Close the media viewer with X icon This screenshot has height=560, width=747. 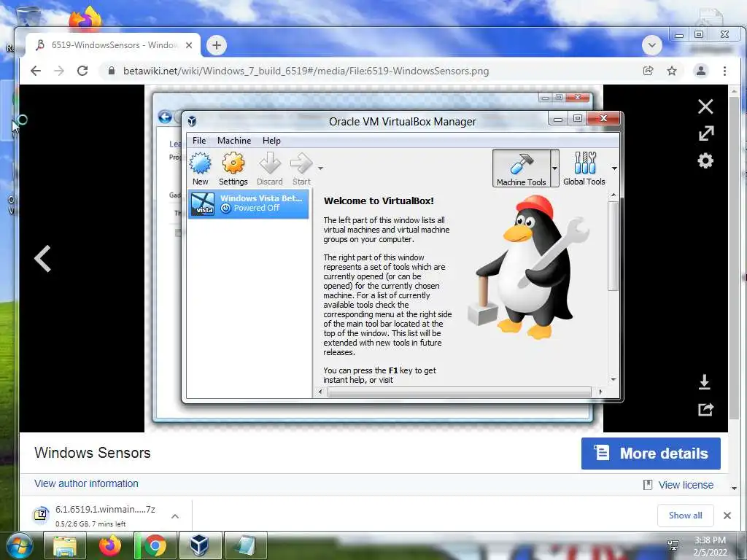point(705,106)
